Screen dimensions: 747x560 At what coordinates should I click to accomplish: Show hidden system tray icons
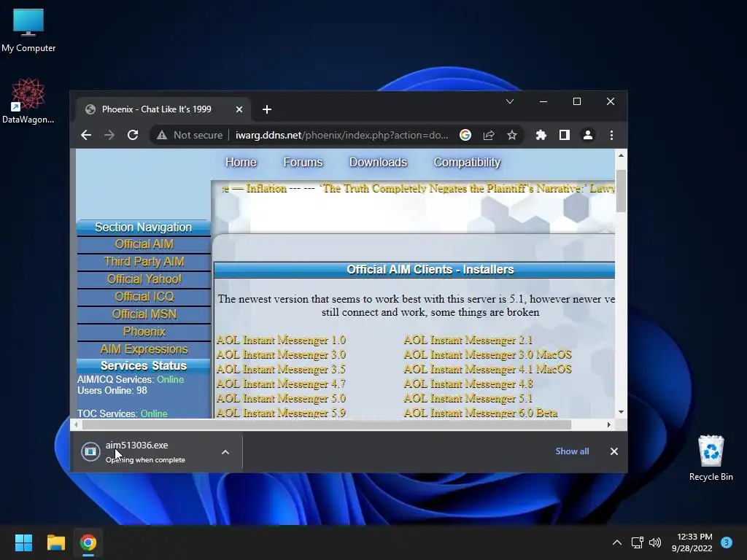[617, 542]
